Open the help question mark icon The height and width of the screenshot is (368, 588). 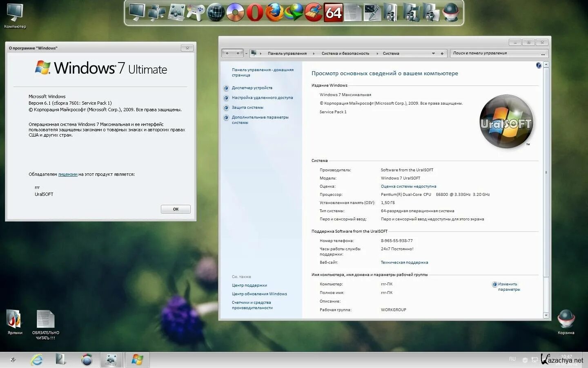pos(539,65)
